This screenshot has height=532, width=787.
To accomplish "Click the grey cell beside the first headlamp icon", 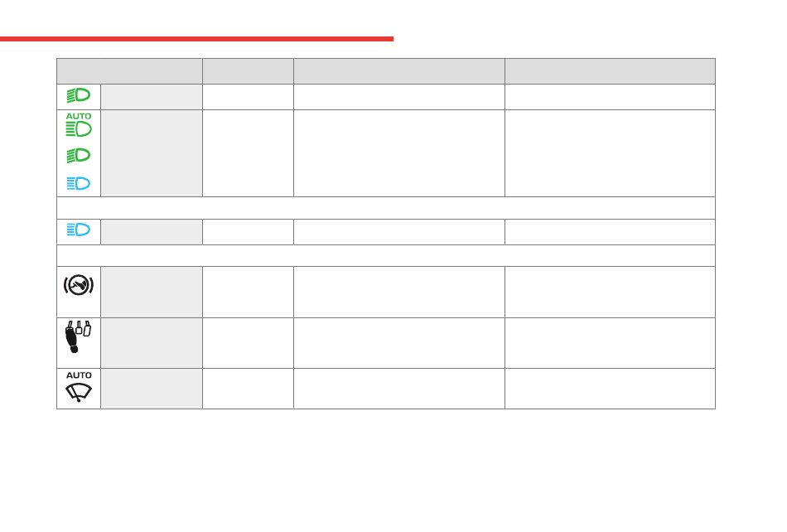I will tap(152, 97).
